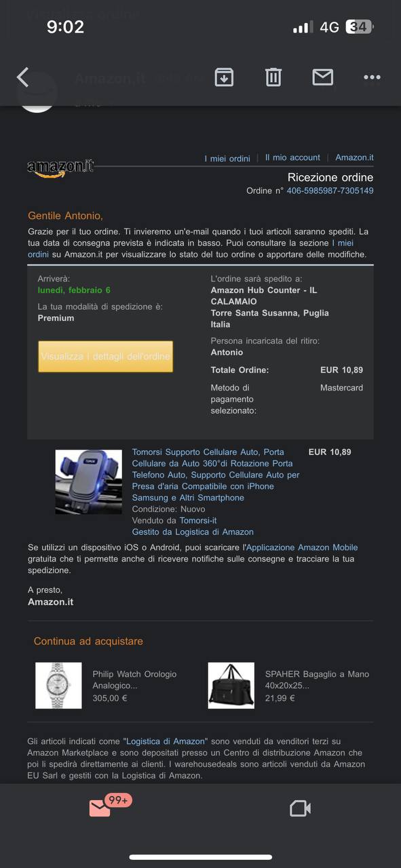Tap the back arrow icon
Screen dimensions: 401x868
(23, 77)
